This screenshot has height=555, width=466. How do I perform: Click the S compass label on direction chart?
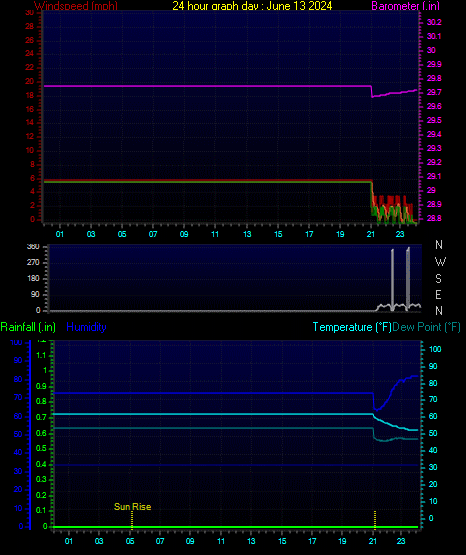[x=438, y=279]
